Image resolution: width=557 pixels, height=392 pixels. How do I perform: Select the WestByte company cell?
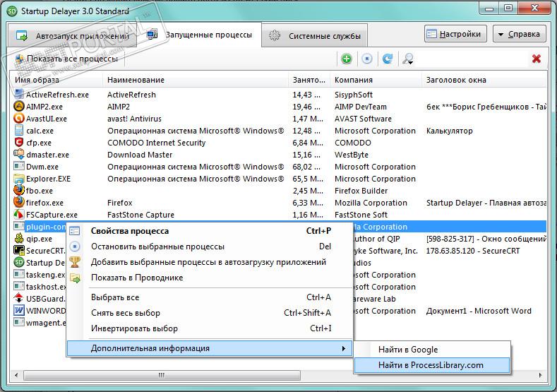click(352, 155)
